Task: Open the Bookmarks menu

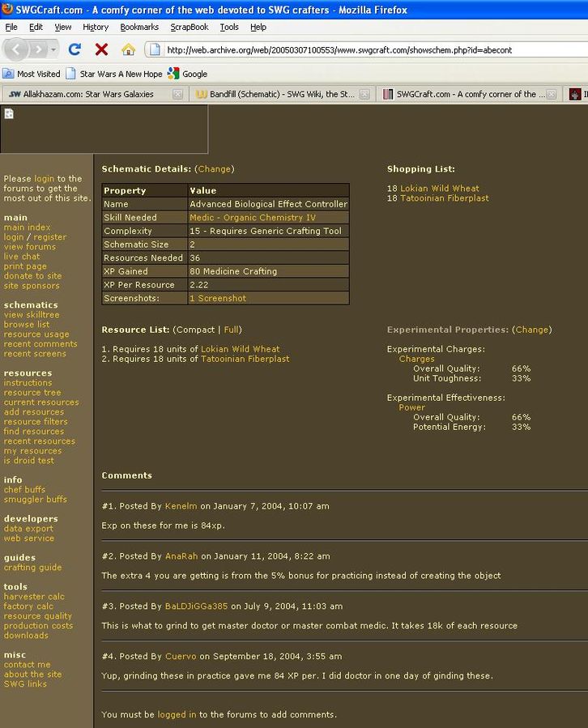Action: coord(139,27)
